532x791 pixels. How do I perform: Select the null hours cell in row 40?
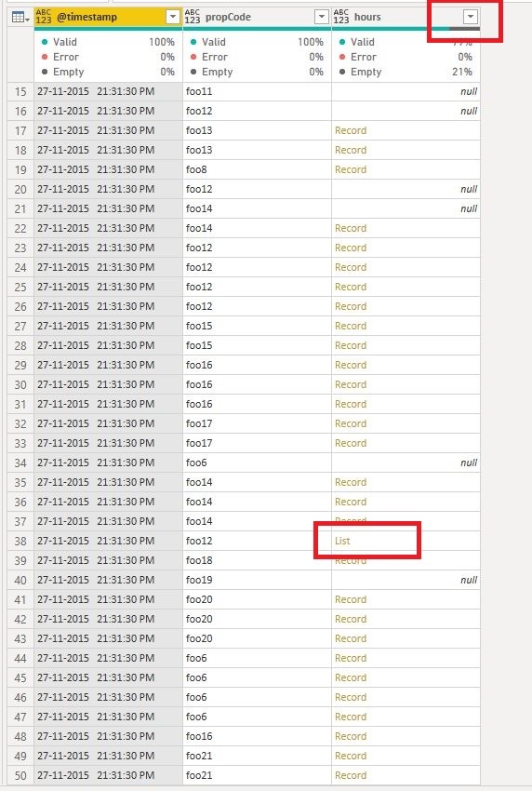[x=406, y=580]
